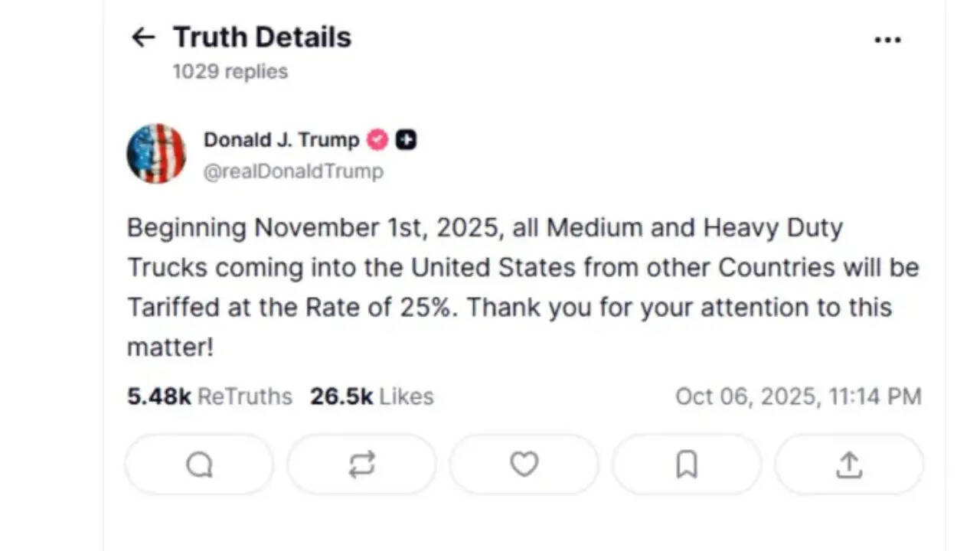Click the black plus badge beside the name
Image resolution: width=980 pixels, height=551 pixels.
pyautogui.click(x=406, y=140)
